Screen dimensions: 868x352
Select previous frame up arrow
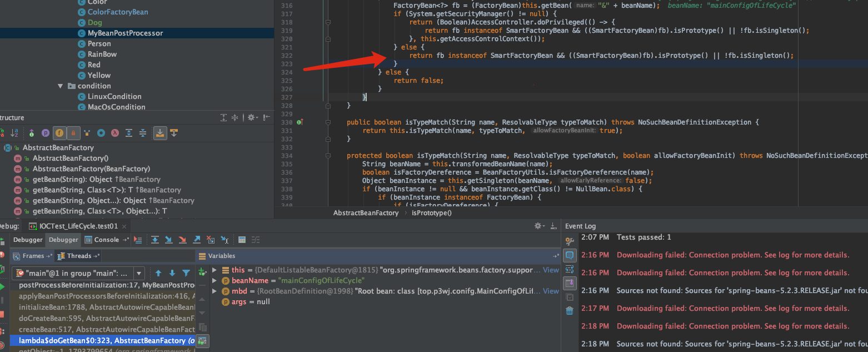(x=158, y=273)
